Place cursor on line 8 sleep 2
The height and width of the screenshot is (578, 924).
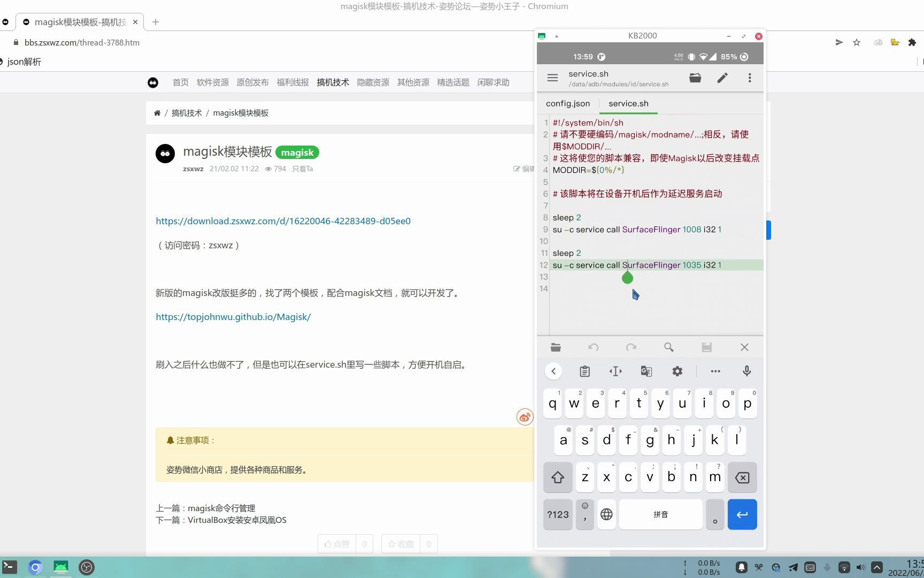(567, 217)
